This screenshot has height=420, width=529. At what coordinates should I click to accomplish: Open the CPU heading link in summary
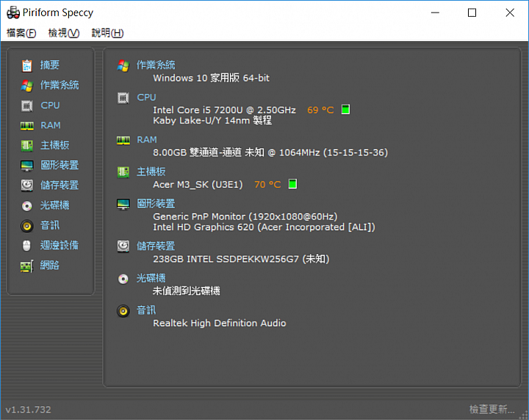pyautogui.click(x=146, y=98)
